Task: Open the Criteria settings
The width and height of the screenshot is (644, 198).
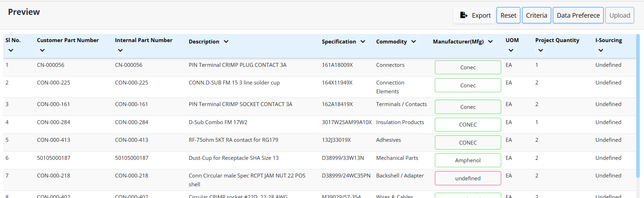Action: pyautogui.click(x=536, y=16)
